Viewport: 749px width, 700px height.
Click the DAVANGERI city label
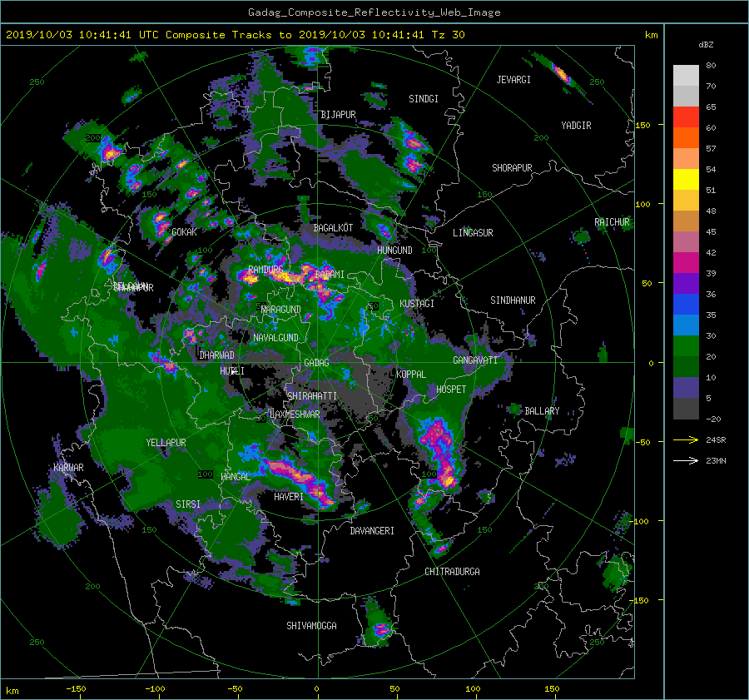pyautogui.click(x=372, y=531)
